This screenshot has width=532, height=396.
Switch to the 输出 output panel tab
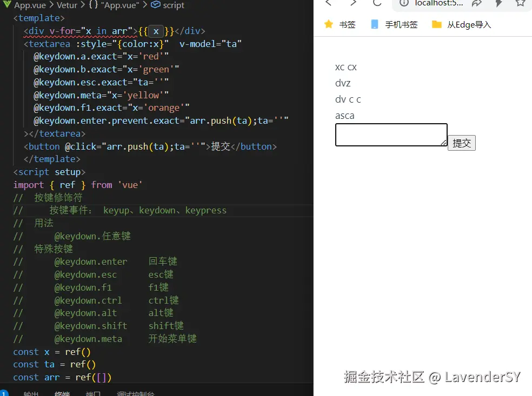click(x=31, y=393)
